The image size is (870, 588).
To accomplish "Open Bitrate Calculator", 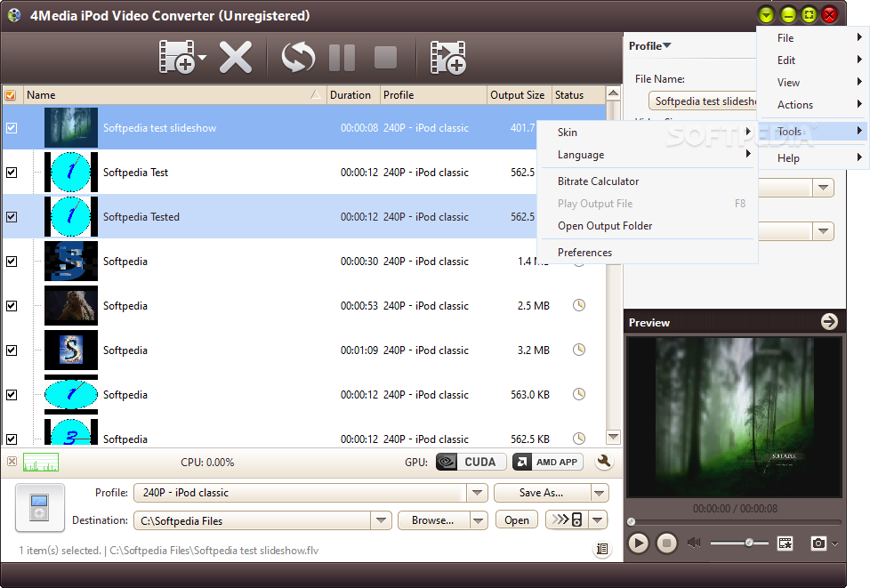I will click(647, 181).
